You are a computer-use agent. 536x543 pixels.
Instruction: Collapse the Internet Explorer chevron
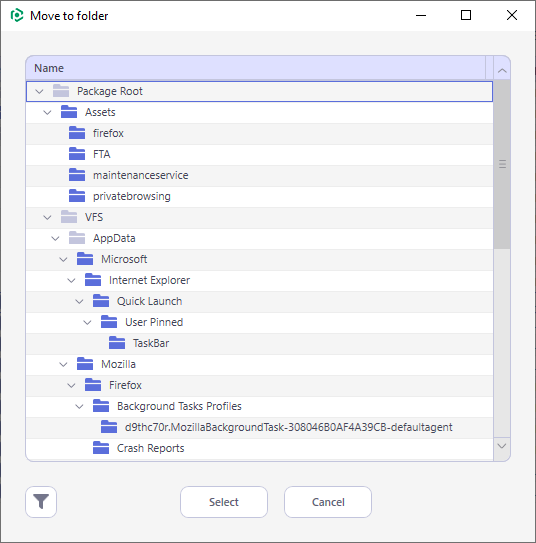[71, 281]
